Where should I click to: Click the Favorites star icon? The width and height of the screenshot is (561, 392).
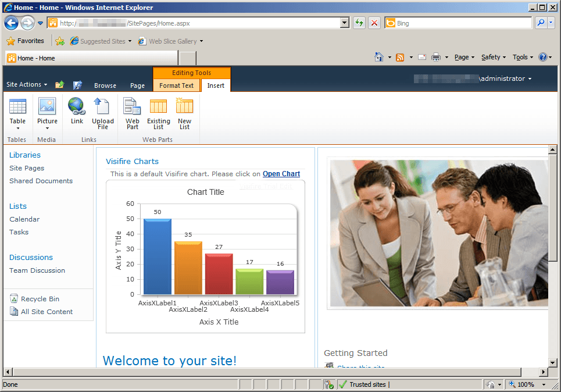pyautogui.click(x=10, y=41)
